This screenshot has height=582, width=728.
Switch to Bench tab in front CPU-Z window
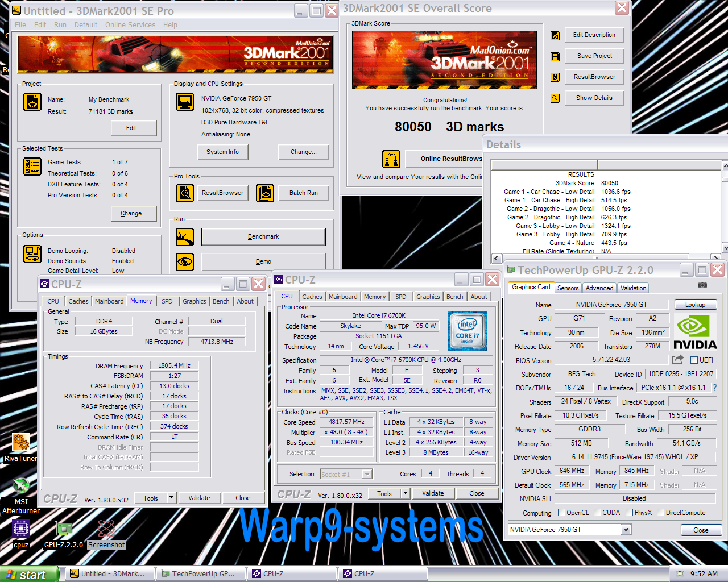pos(454,297)
